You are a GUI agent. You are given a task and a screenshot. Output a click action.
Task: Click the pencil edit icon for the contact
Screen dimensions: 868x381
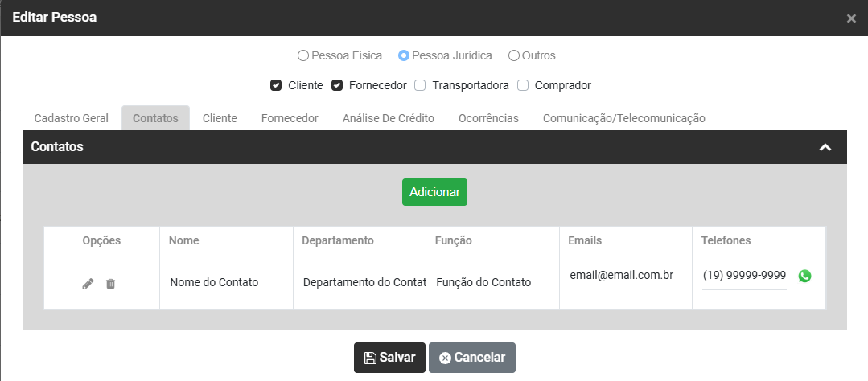click(x=88, y=284)
